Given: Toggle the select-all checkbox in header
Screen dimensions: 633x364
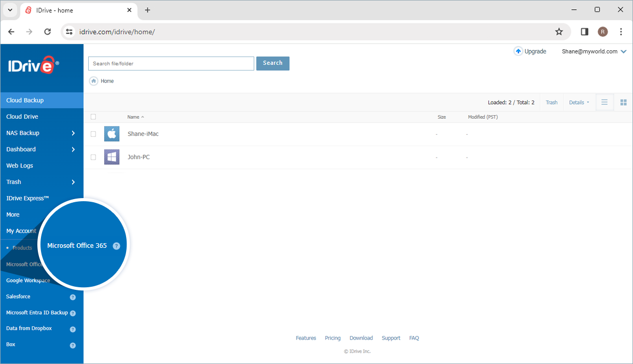Looking at the screenshot, I should point(93,117).
